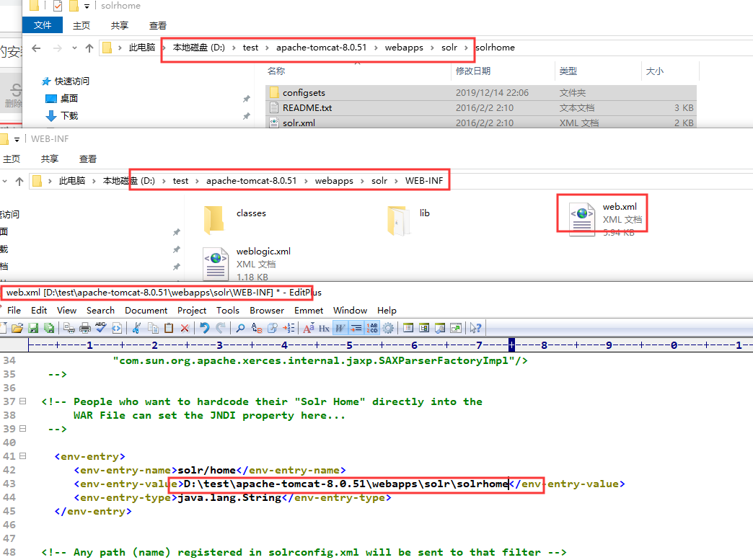This screenshot has width=753, height=560.
Task: Click the context Help pointer icon
Action: [475, 328]
